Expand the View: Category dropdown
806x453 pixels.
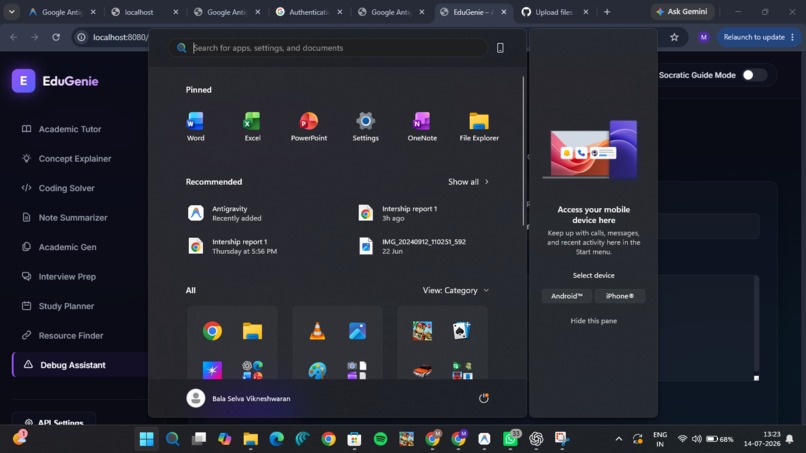pyautogui.click(x=455, y=290)
